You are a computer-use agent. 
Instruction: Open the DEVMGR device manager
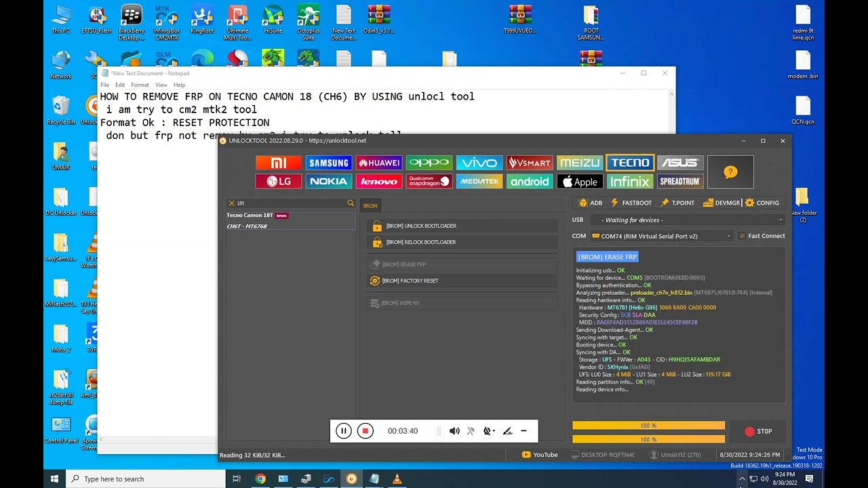click(722, 203)
